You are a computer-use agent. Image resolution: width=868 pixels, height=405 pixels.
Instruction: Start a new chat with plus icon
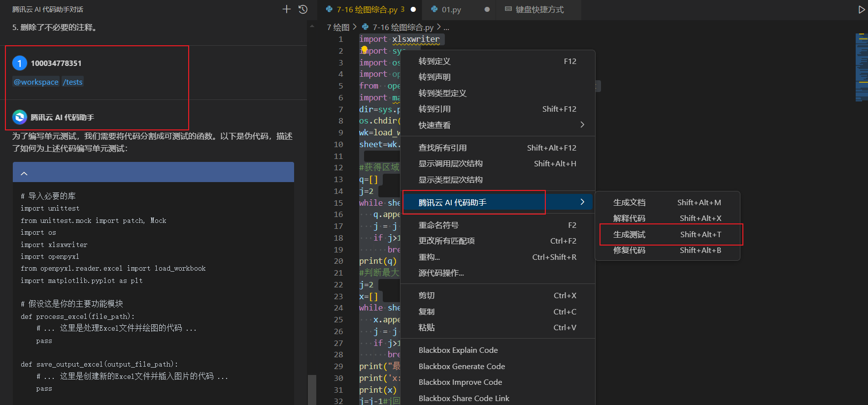click(x=286, y=9)
